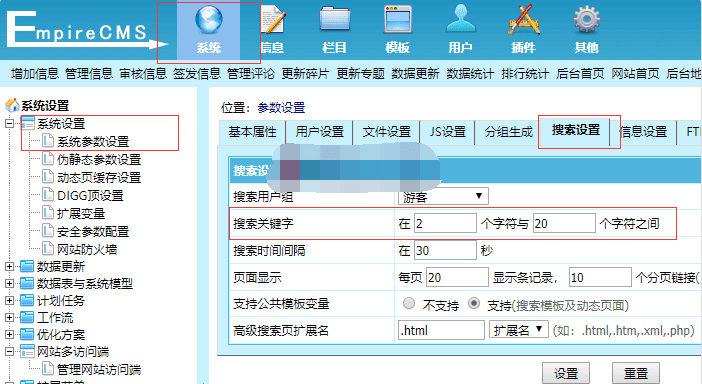Image resolution: width=702 pixels, height=384 pixels.
Task: Open 安全参数配置 in the tree
Action: click(93, 231)
